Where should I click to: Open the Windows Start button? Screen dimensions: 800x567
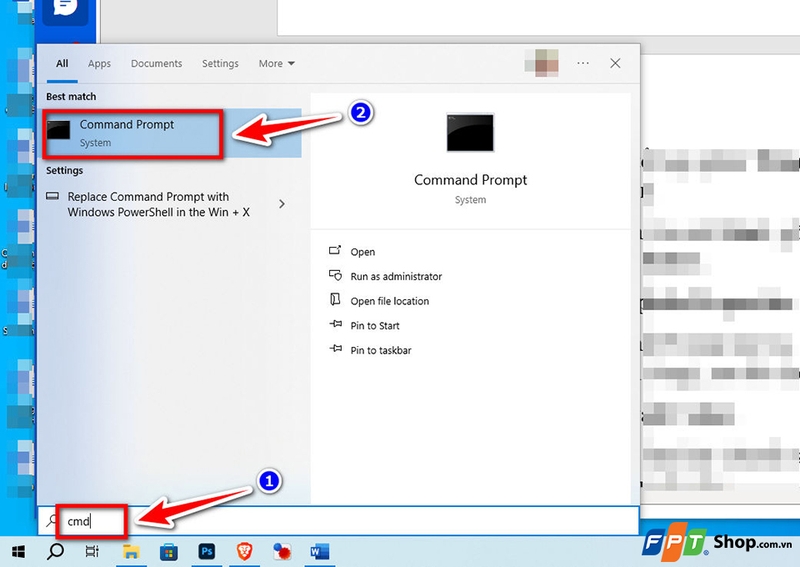point(18,552)
